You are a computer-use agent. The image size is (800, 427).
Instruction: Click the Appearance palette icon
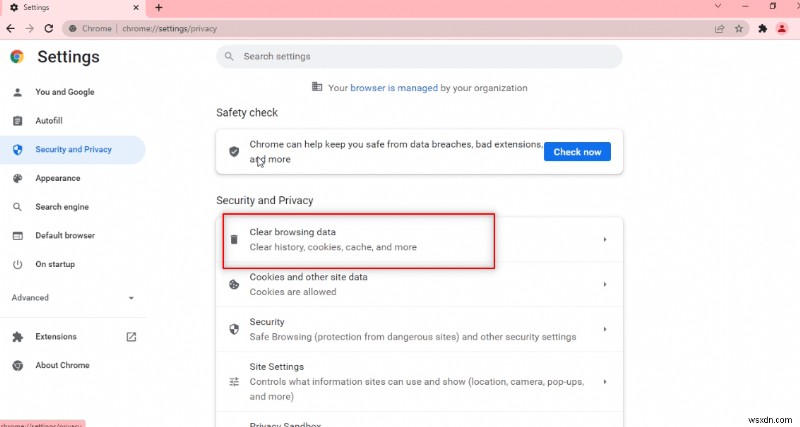17,179
